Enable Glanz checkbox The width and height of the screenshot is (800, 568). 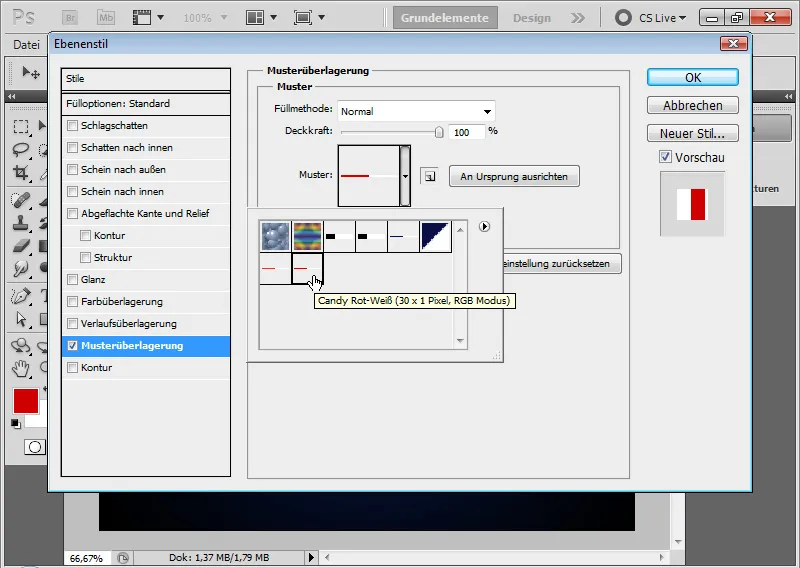(72, 279)
